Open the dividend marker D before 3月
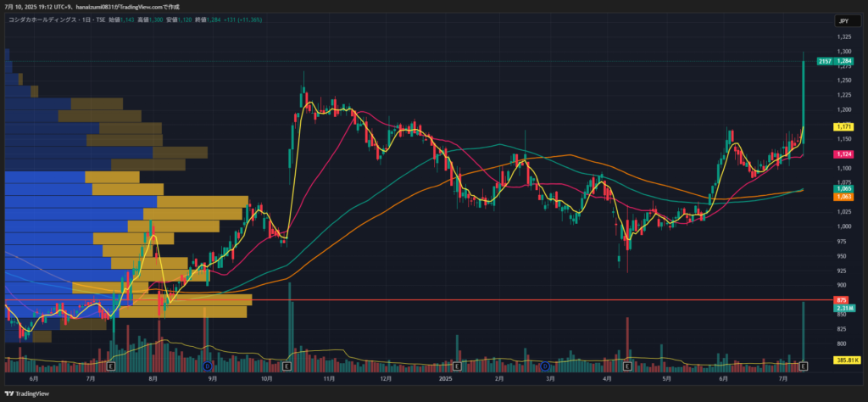868x402 pixels. click(x=545, y=366)
